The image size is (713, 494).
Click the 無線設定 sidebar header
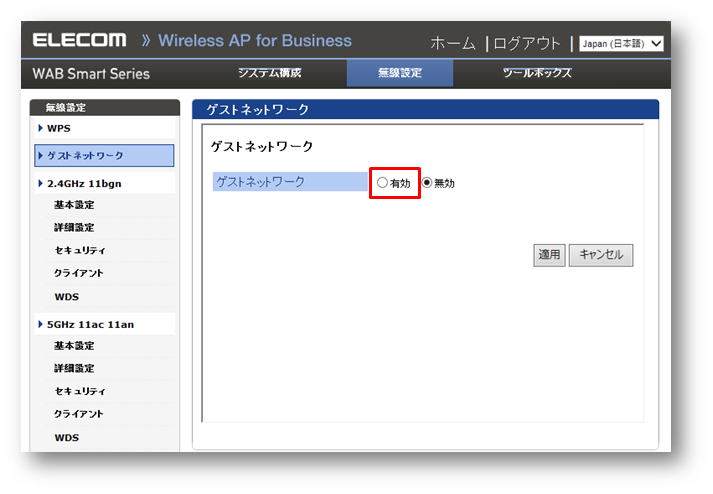pyautogui.click(x=105, y=107)
